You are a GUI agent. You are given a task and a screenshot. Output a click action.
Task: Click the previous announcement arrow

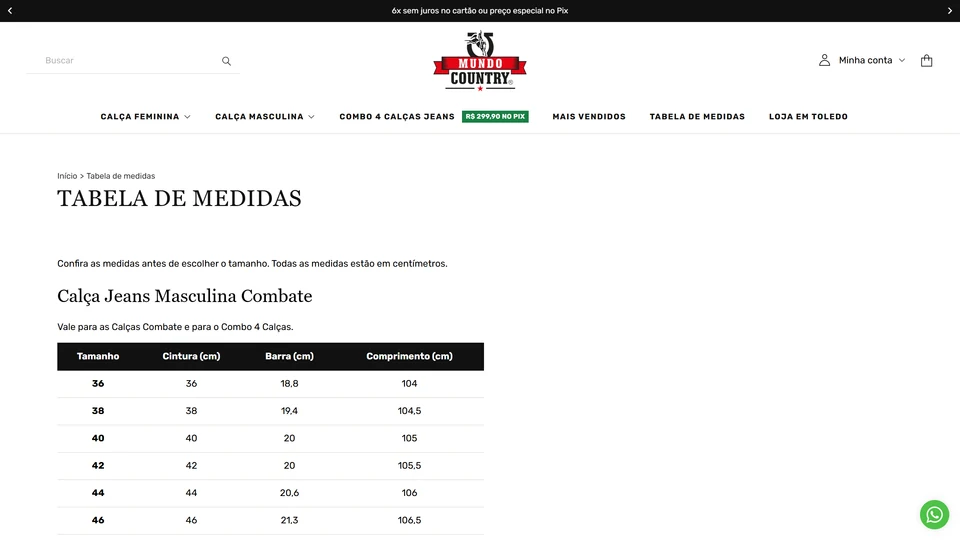point(10,10)
